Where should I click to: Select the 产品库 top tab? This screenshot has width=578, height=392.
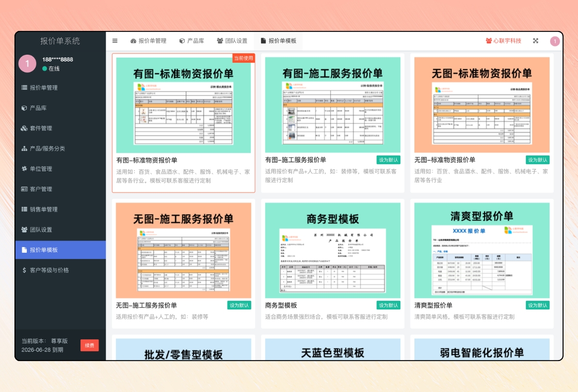coord(191,41)
